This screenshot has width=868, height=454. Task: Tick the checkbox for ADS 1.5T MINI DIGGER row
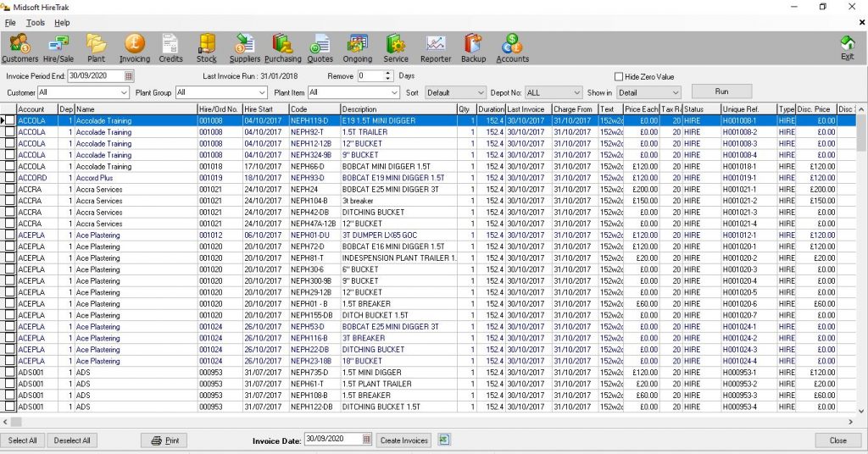pyautogui.click(x=10, y=372)
